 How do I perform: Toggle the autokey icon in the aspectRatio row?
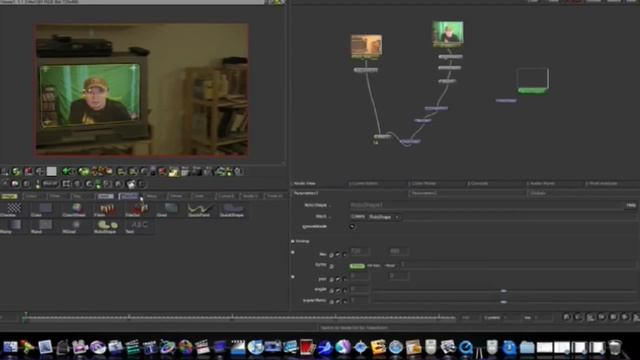click(x=338, y=301)
